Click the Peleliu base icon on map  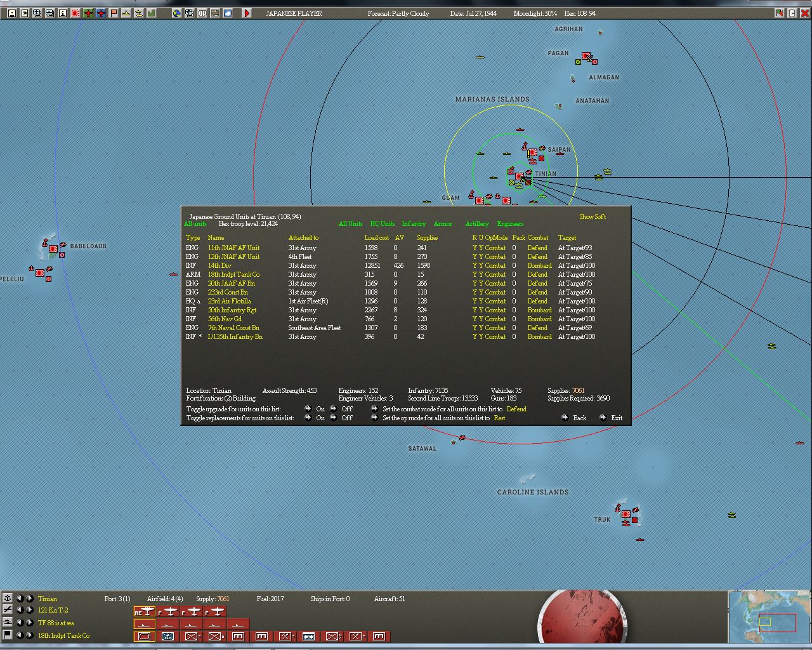[x=40, y=272]
